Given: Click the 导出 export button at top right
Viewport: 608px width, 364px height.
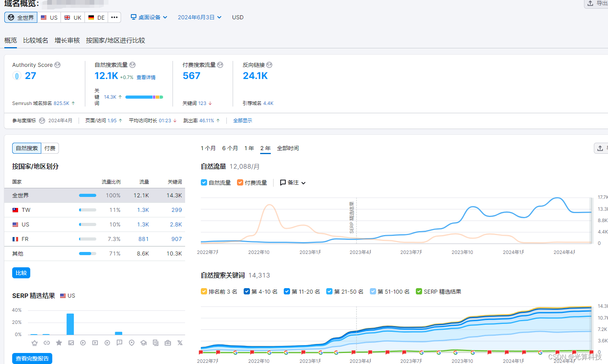Looking at the screenshot, I should (x=597, y=4).
